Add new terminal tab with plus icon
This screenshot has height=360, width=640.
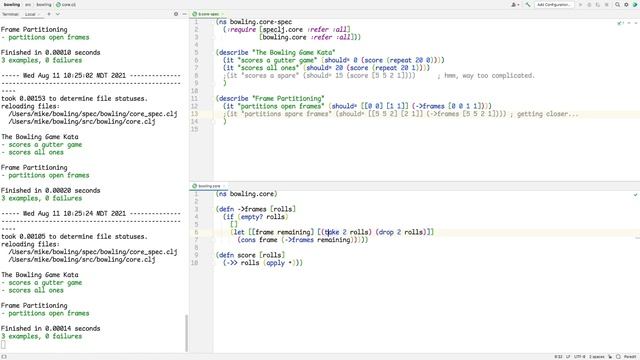[x=49, y=14]
